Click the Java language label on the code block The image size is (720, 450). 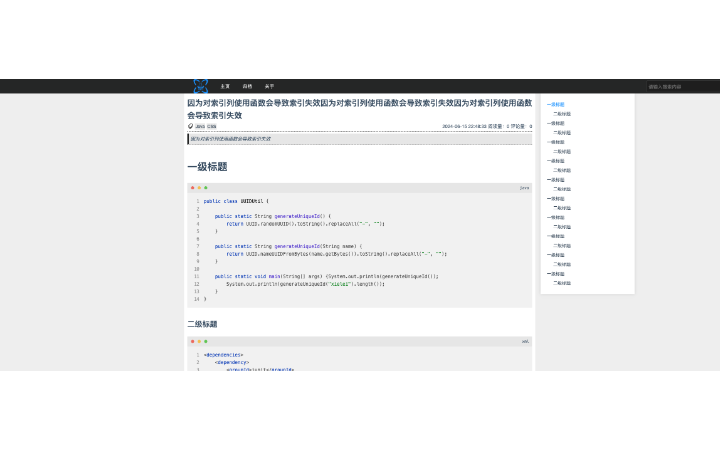[524, 187]
